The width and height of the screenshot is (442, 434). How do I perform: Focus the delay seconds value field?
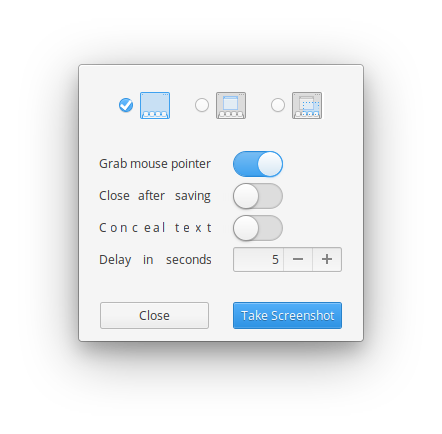(258, 259)
